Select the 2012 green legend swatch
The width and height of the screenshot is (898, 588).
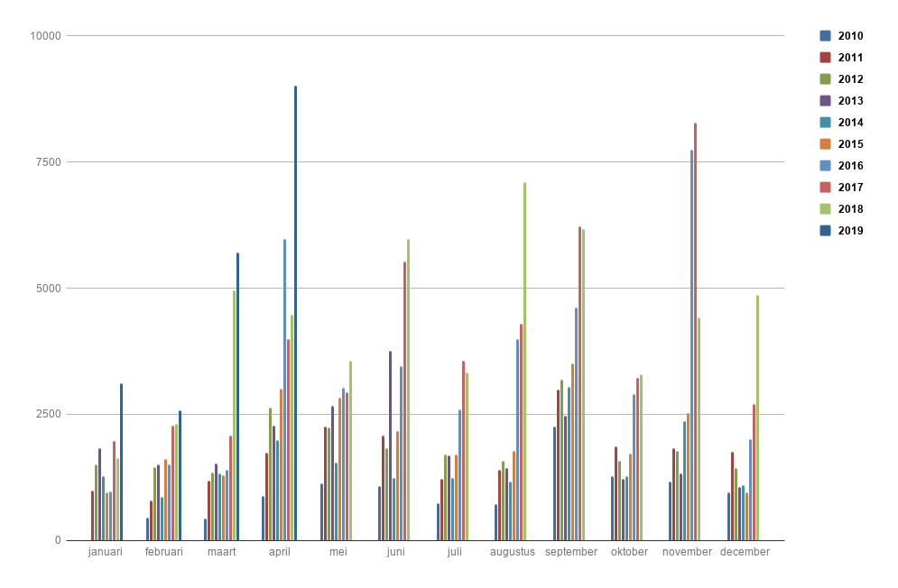(825, 79)
